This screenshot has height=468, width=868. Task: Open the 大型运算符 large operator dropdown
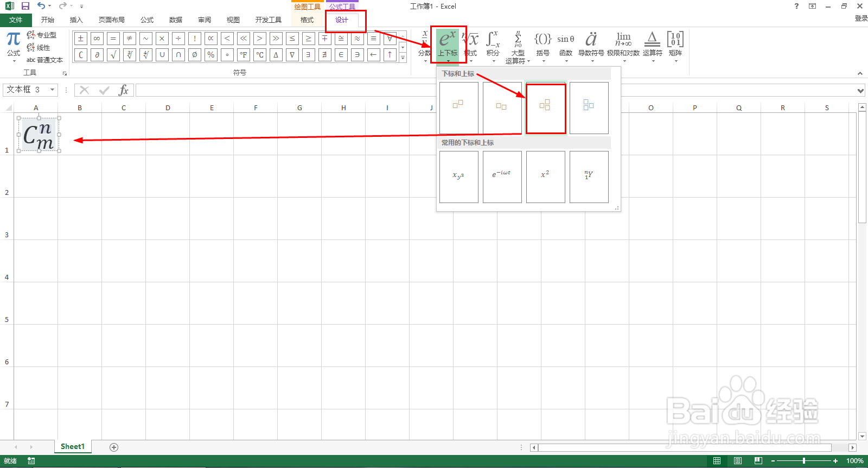518,48
